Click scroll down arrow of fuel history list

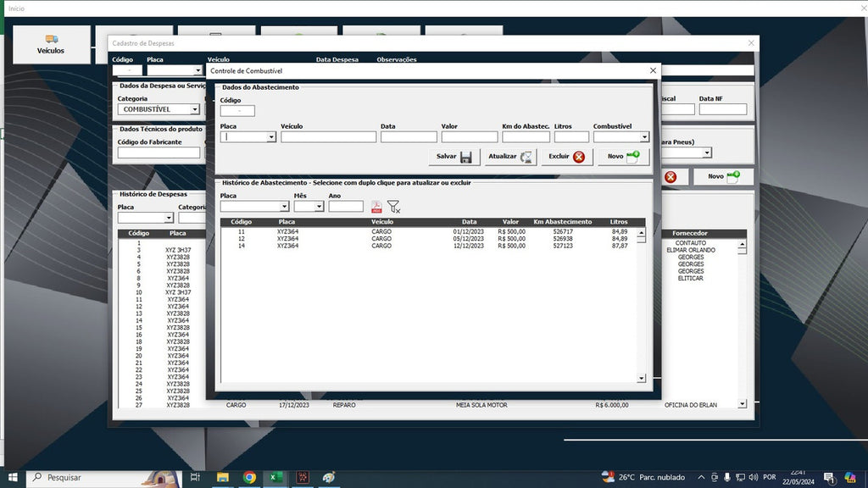pyautogui.click(x=641, y=379)
